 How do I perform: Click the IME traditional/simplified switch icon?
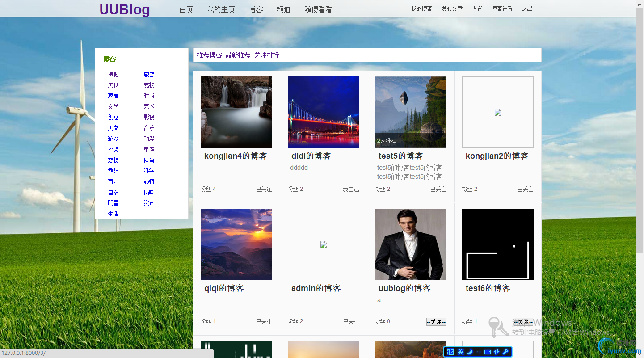497,352
